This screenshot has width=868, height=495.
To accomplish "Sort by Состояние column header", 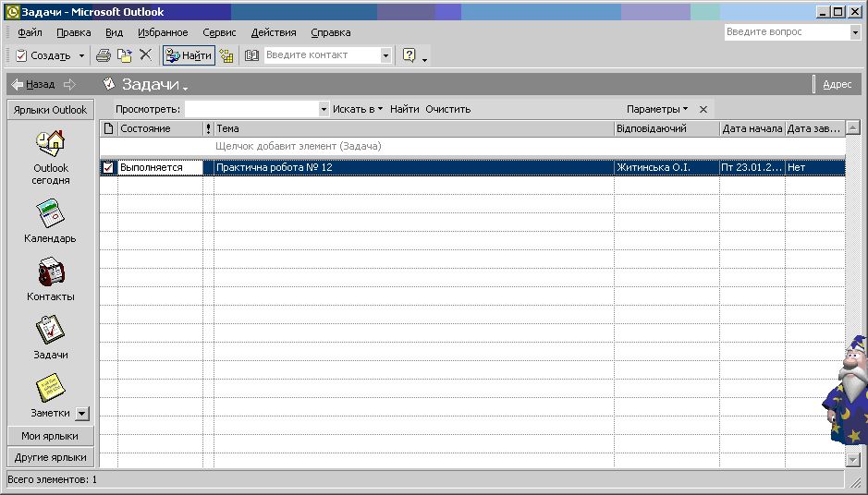I will (x=161, y=128).
